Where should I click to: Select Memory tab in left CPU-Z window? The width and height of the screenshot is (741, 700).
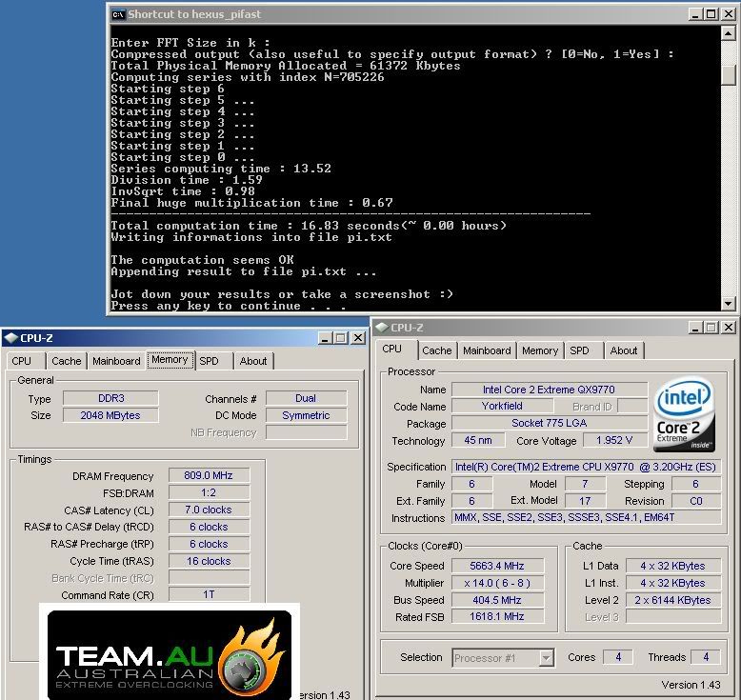tap(170, 360)
